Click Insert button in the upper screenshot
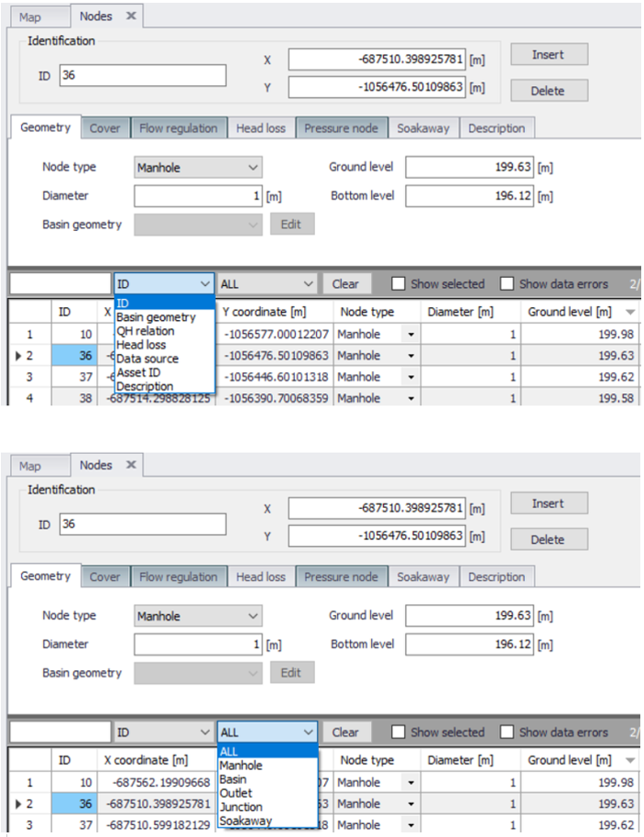This screenshot has height=837, width=644. pos(549,54)
